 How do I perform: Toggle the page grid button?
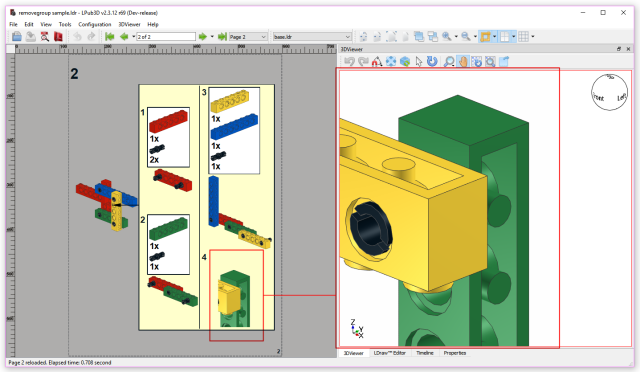524,37
